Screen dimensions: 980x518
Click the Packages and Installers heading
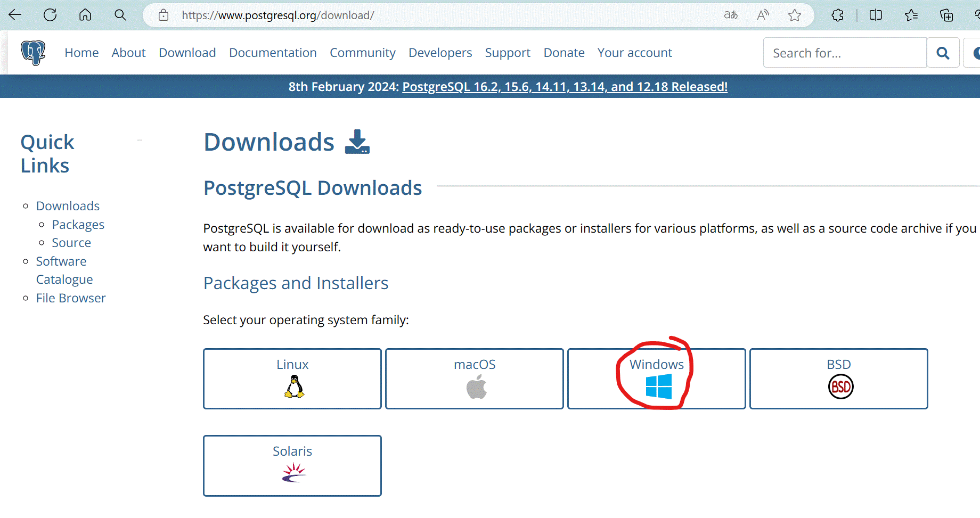[x=296, y=283]
